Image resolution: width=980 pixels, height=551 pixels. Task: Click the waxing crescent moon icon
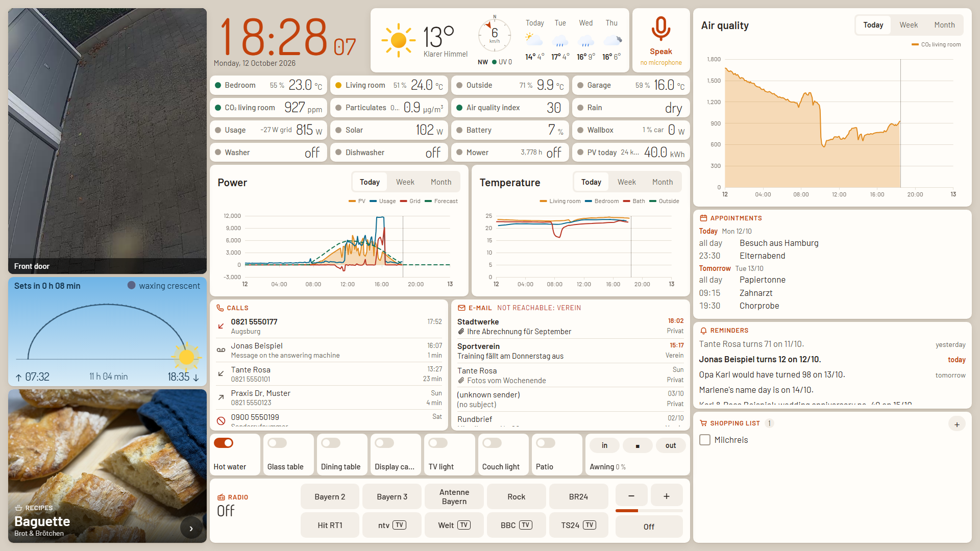131,286
